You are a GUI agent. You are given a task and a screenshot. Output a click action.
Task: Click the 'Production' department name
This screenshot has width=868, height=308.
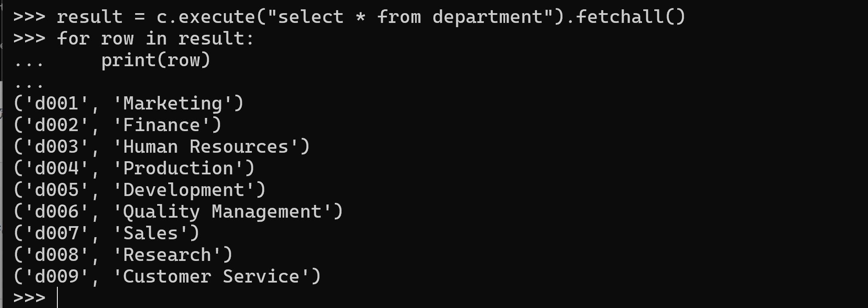coord(178,168)
